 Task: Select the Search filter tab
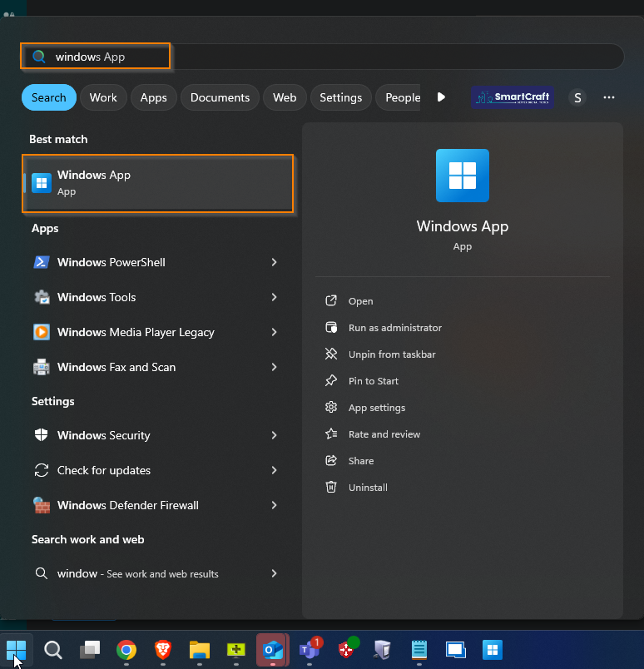click(48, 97)
